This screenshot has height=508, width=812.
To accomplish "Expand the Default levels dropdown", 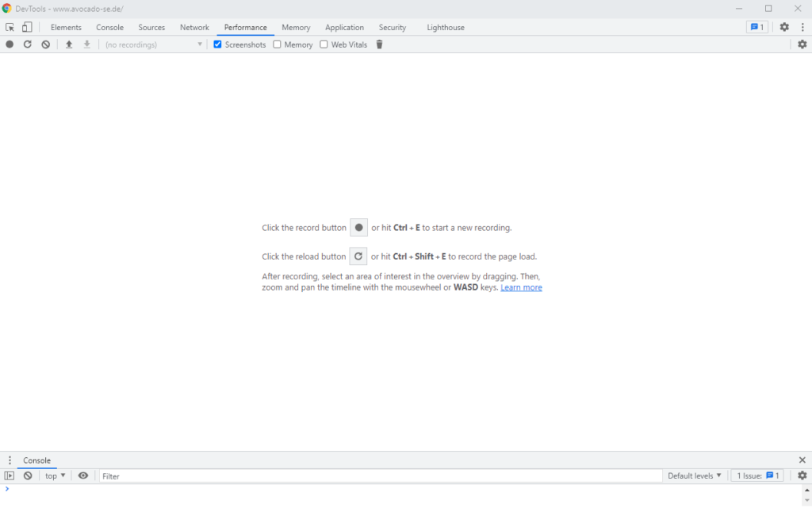I will coord(695,475).
